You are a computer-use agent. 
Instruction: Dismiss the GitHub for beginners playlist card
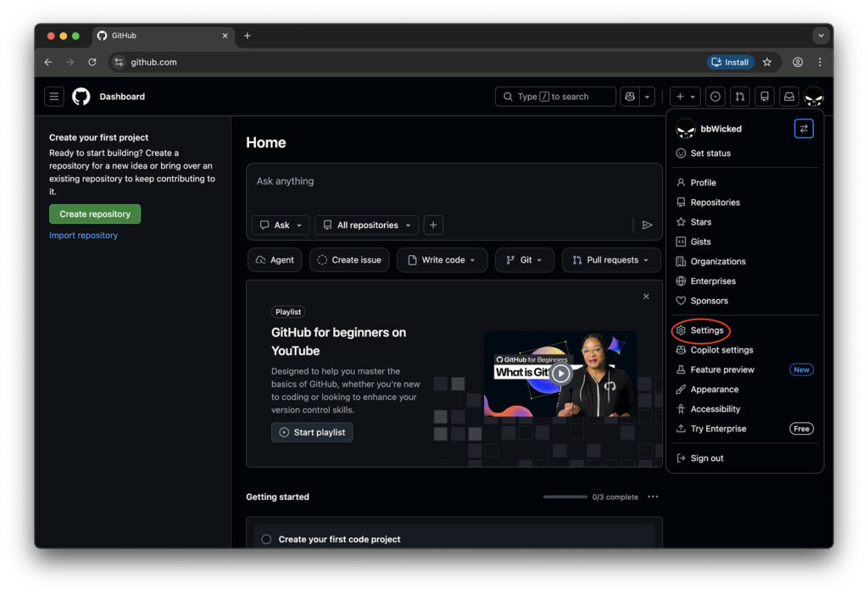click(646, 297)
